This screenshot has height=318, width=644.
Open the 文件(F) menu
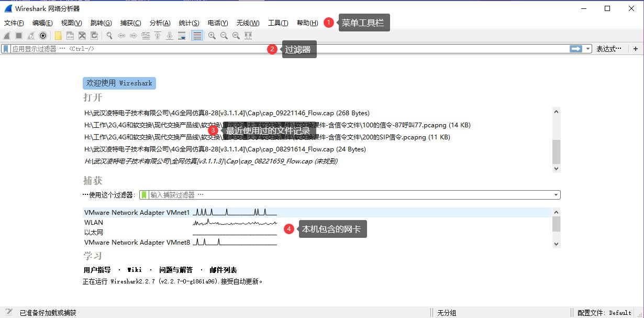pos(14,23)
